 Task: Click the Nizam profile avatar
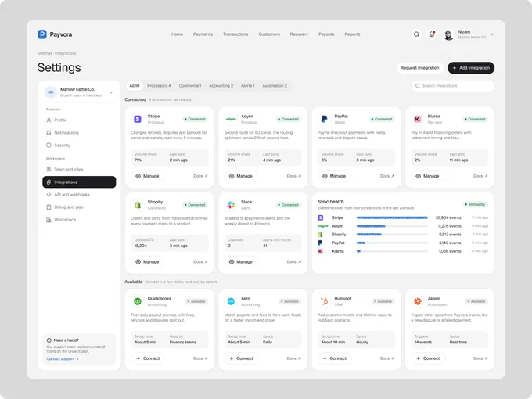[448, 34]
